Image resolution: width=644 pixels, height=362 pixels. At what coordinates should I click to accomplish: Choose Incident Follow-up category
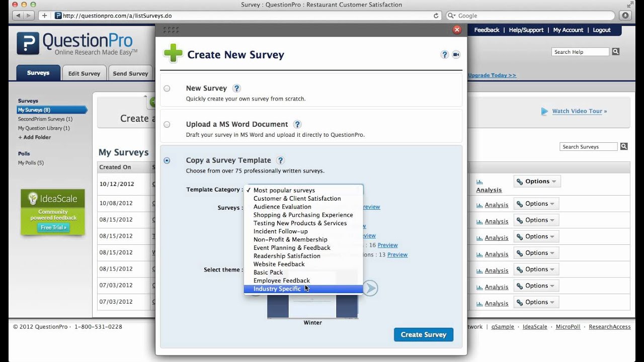tap(303, 231)
